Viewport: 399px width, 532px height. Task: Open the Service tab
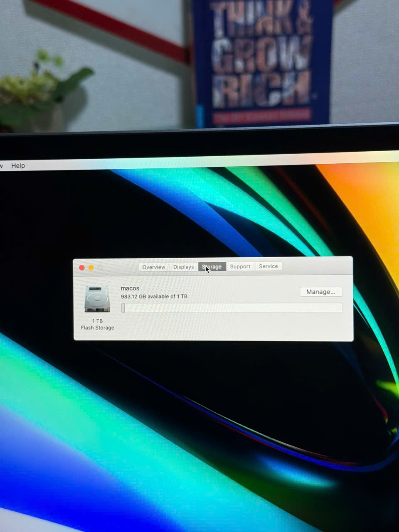point(268,266)
